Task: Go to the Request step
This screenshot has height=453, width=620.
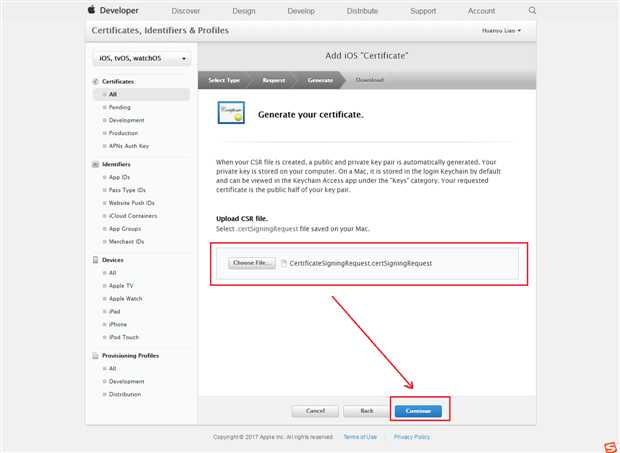Action: point(274,80)
